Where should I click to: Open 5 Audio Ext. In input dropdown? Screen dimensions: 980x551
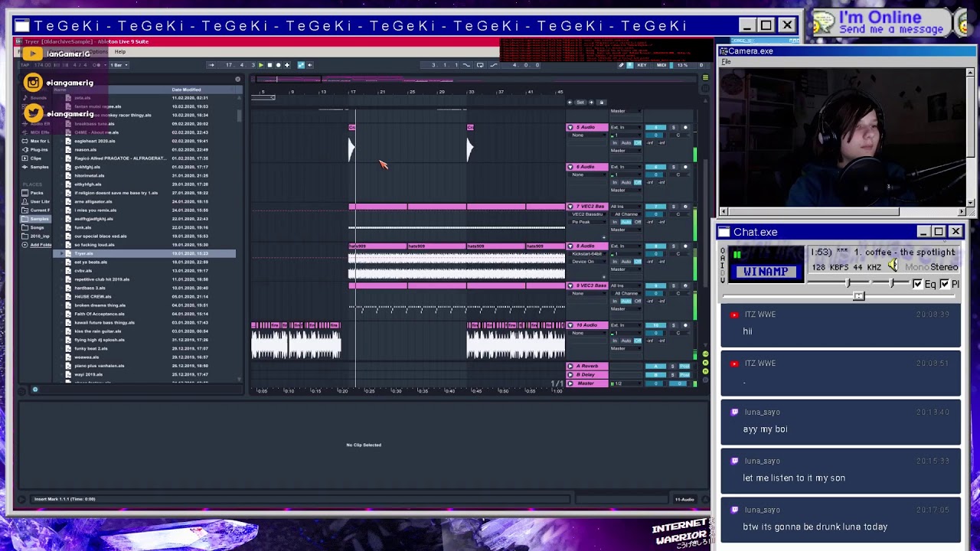pos(626,127)
